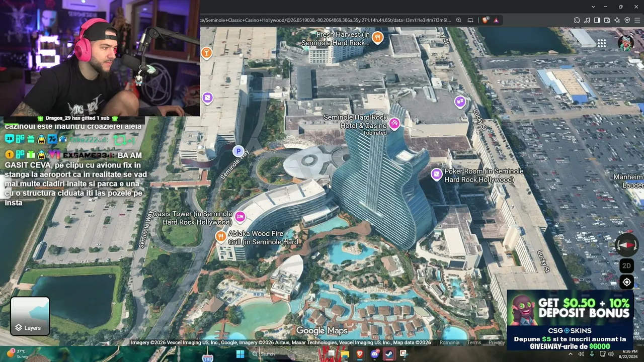
Task: Click the install app icon in the address bar
Action: click(470, 20)
